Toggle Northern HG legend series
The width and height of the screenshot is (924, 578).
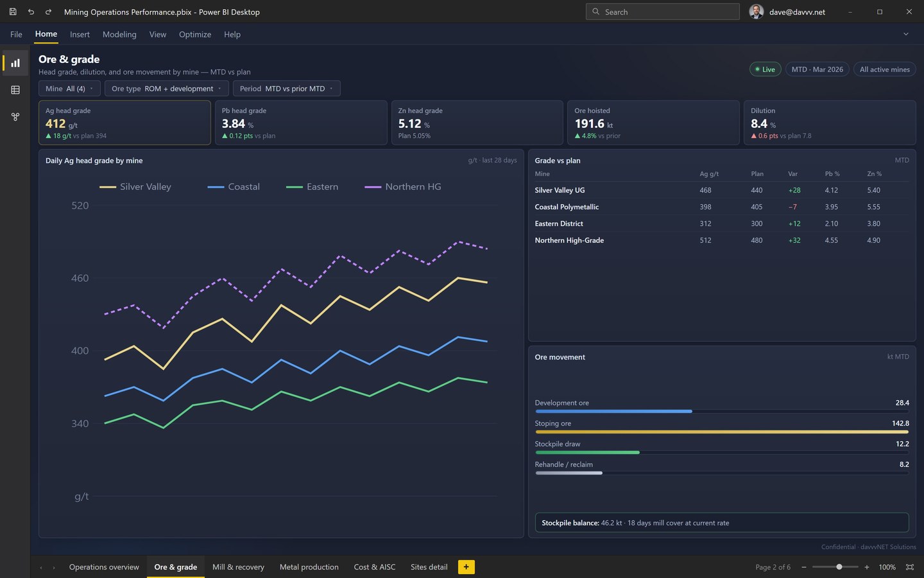(x=403, y=187)
